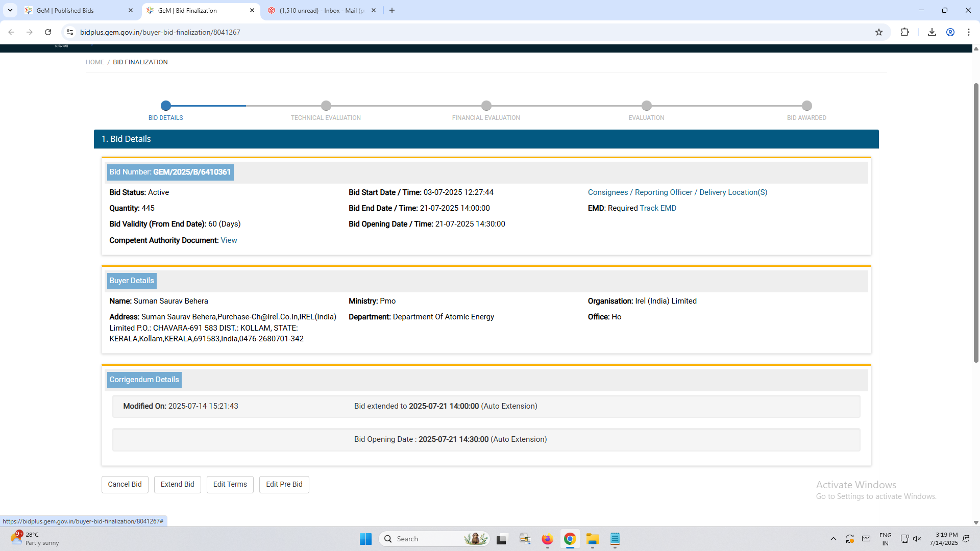Click the 1. Bid Details header bar

pyautogui.click(x=486, y=139)
